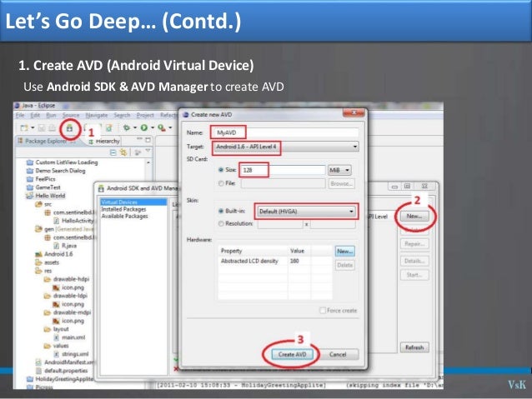
Task: Select Available Packages in AVD Manager list
Action: coord(124,216)
